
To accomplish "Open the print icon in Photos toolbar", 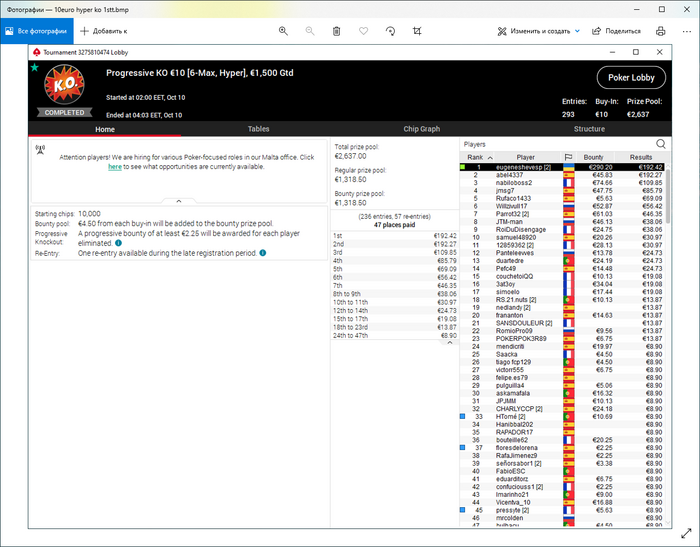I will [661, 31].
